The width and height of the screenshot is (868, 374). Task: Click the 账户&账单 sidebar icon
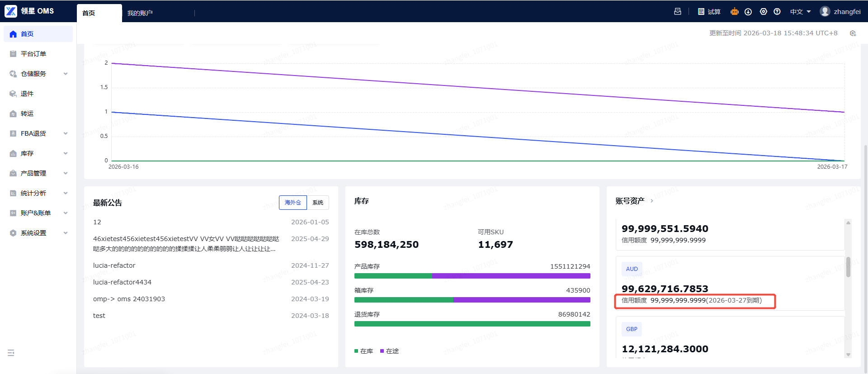13,213
